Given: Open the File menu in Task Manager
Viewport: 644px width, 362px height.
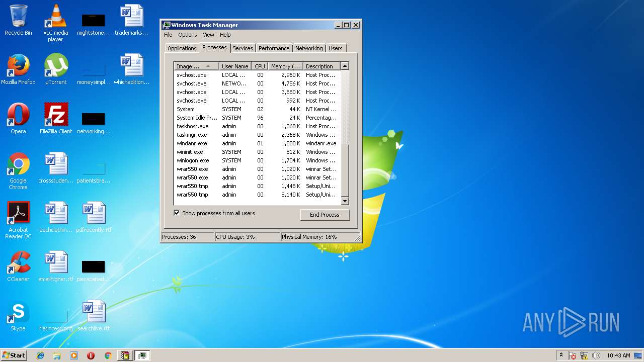Looking at the screenshot, I should coord(168,35).
